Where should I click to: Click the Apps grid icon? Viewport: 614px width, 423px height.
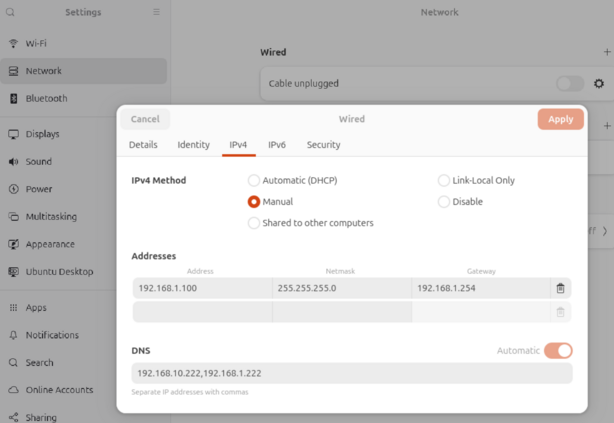[13, 307]
